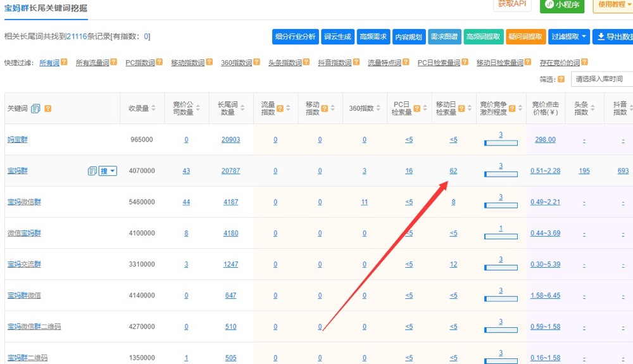Open help icon next to PC日检索量词 filter
This screenshot has height=364, width=633.
tap(465, 62)
